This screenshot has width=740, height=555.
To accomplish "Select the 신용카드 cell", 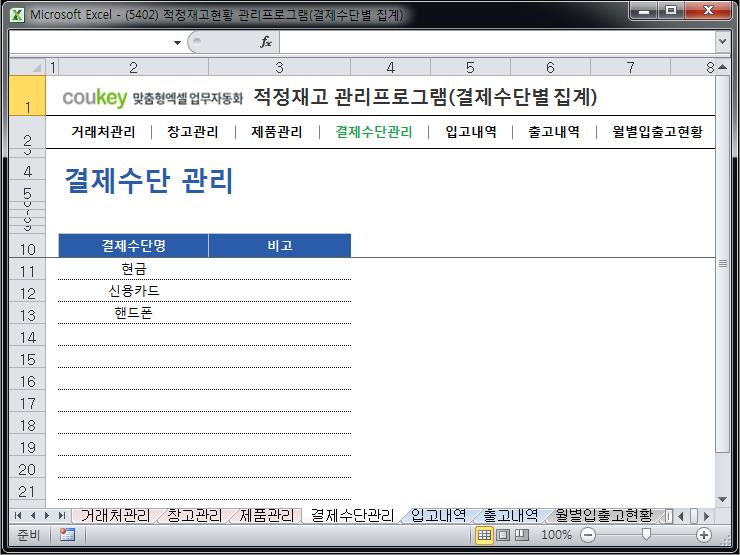I will (133, 290).
